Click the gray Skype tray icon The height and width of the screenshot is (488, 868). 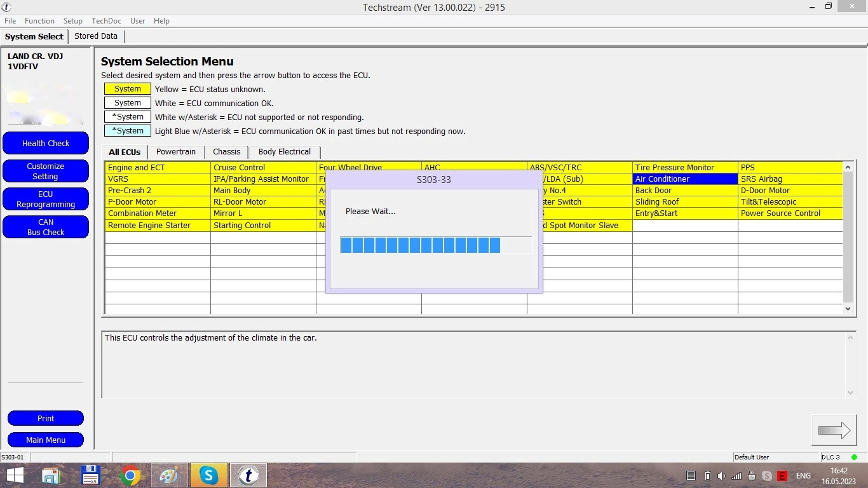(767, 476)
